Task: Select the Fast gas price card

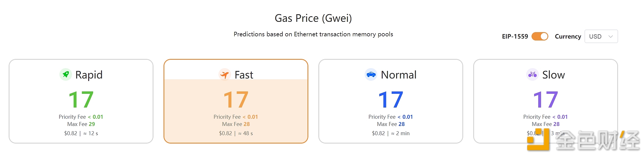Action: (236, 101)
